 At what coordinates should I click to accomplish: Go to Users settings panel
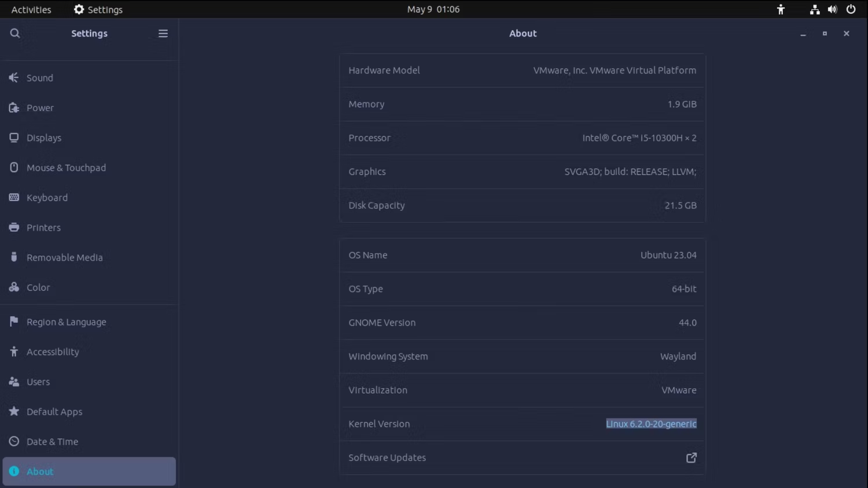click(89, 382)
